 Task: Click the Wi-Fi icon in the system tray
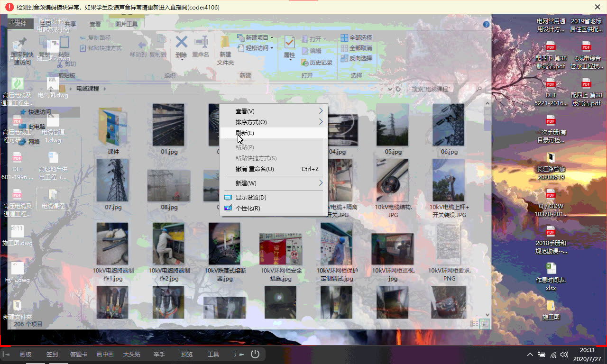pos(553,354)
